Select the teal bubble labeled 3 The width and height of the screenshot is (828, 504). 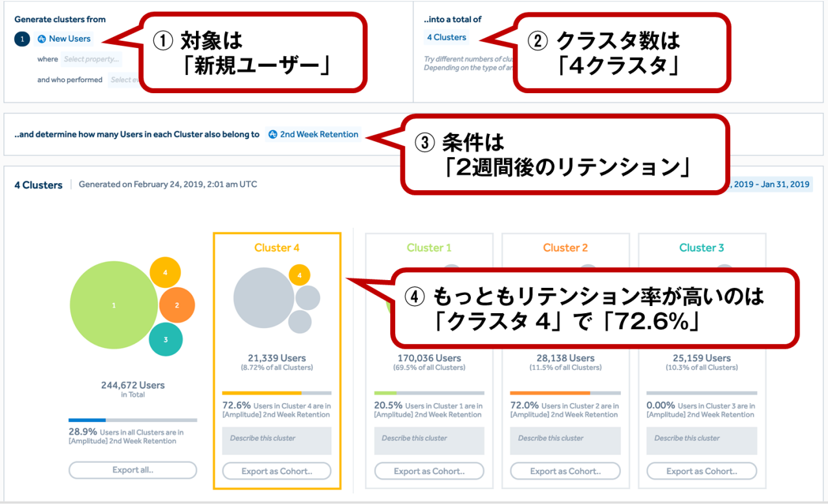pos(166,340)
